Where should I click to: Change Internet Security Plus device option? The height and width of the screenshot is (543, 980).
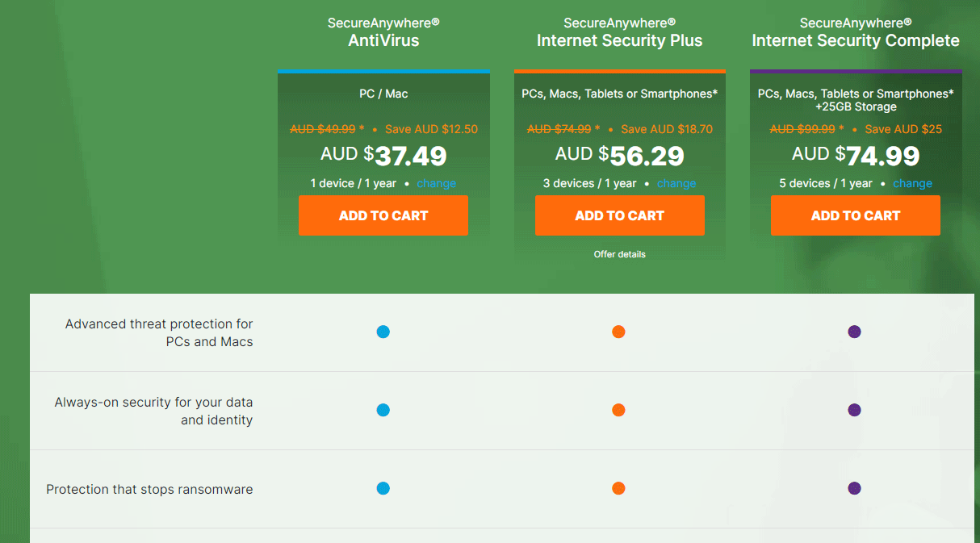click(676, 183)
